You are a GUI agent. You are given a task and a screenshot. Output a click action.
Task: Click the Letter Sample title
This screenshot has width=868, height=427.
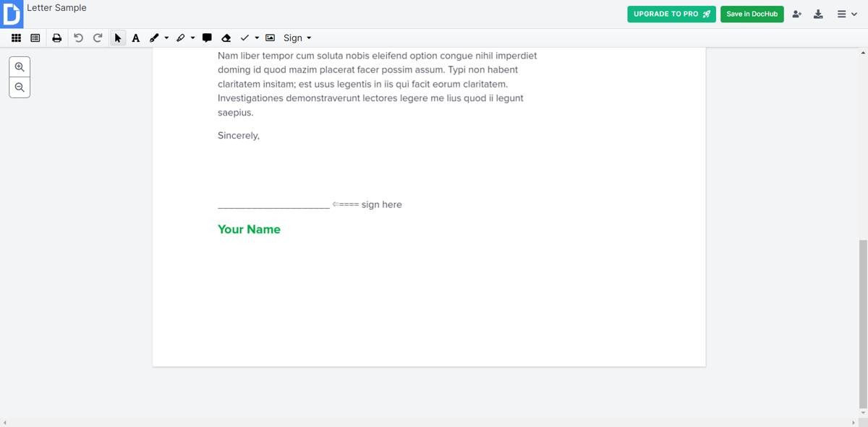coord(56,7)
